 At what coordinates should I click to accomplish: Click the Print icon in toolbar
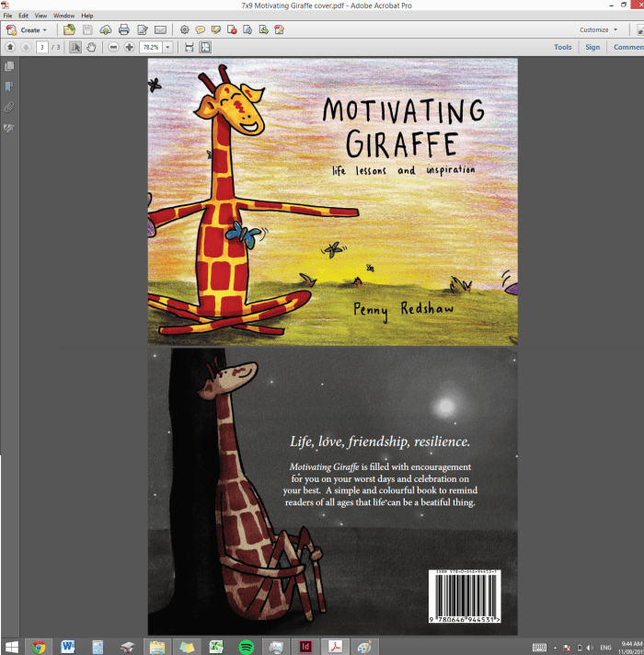tap(124, 30)
